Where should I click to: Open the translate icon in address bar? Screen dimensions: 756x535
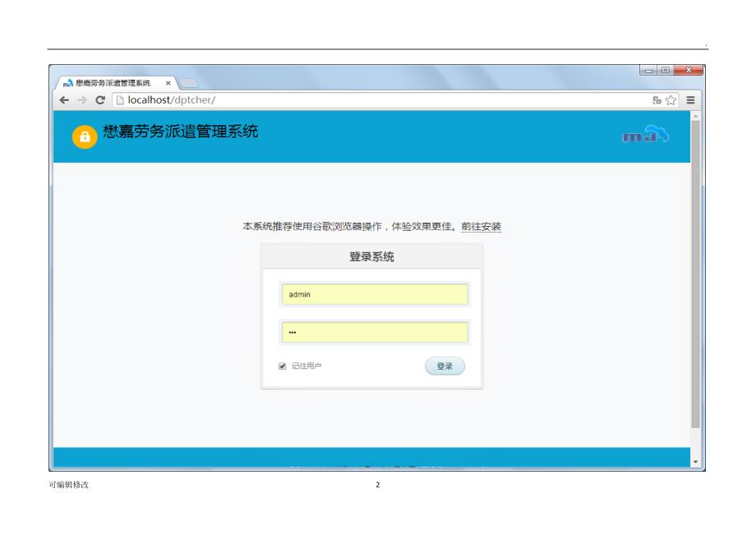pos(657,100)
